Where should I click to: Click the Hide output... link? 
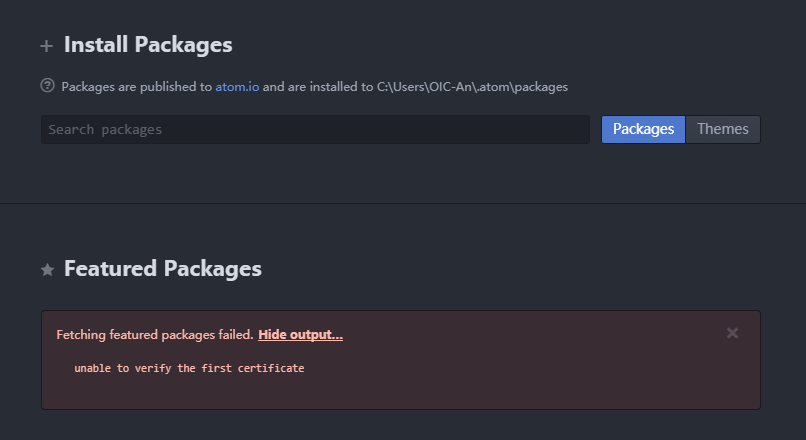(x=300, y=335)
